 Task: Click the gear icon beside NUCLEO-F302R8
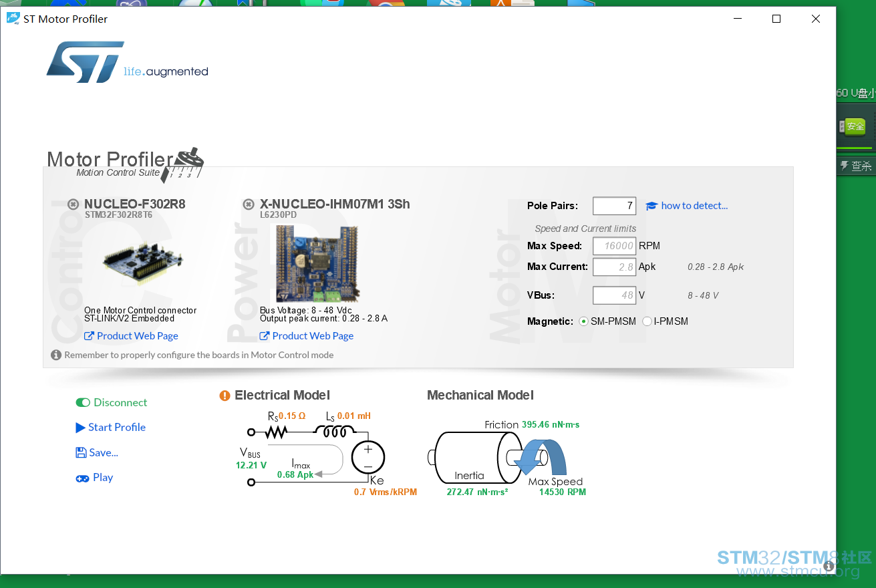coord(74,204)
